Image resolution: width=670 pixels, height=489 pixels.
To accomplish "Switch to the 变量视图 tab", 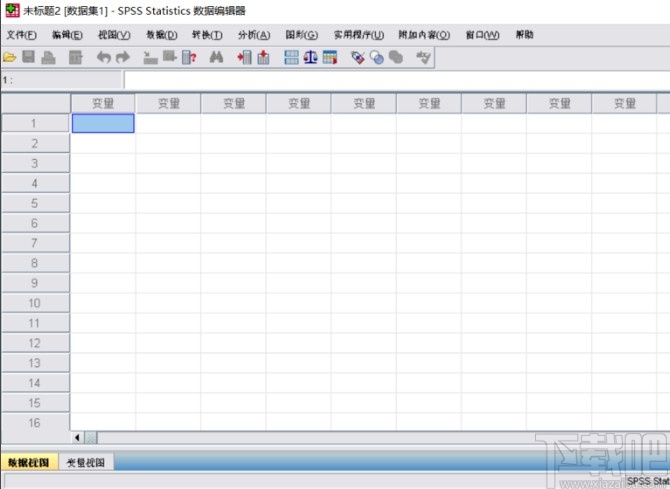I will pyautogui.click(x=86, y=462).
